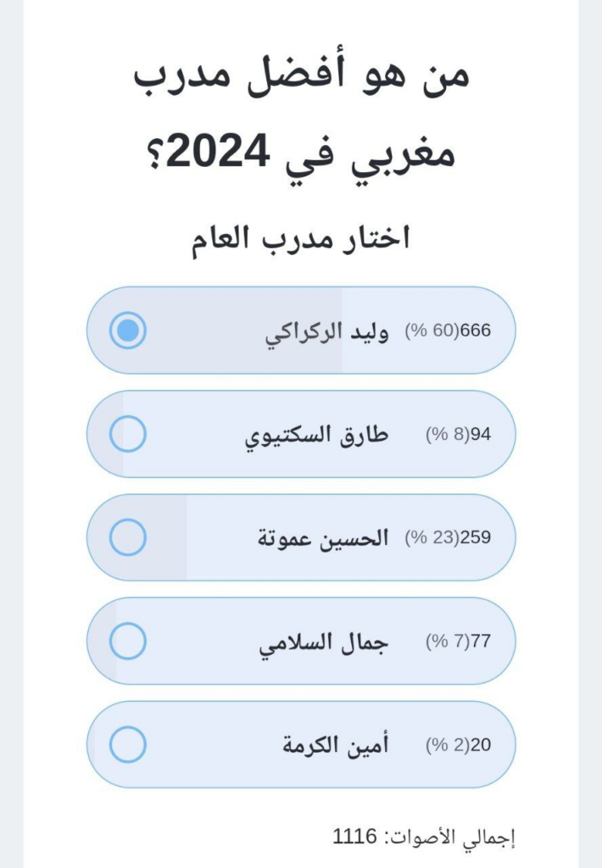Image resolution: width=602 pixels, height=868 pixels.
Task: Click the 20 (2 %) vote result
Action: (x=458, y=744)
